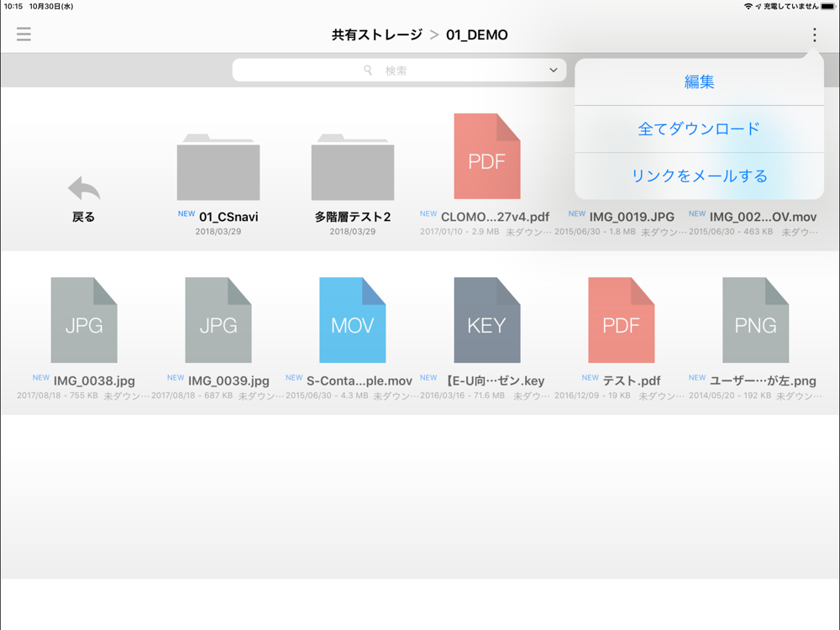Click the 2016/03/16 - 71.6 MB details
840x630 pixels.
click(x=462, y=396)
